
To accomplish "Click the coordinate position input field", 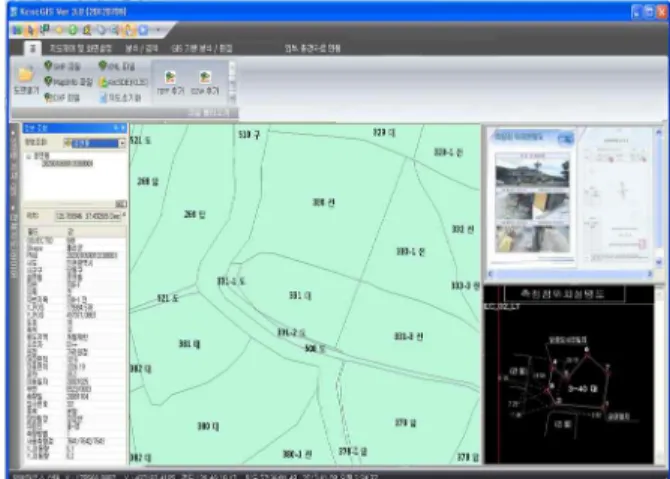I will pyautogui.click(x=88, y=216).
